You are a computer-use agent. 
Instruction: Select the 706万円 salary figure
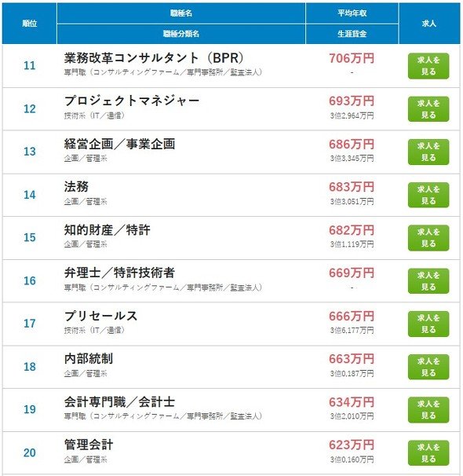352,58
